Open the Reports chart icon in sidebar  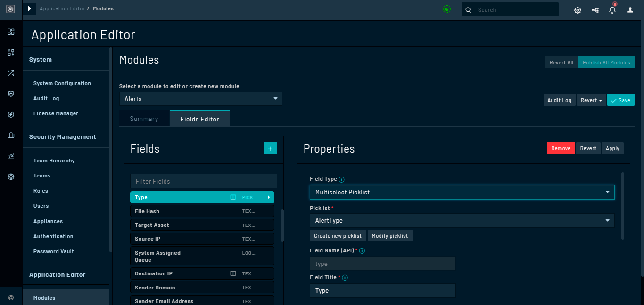point(11,156)
